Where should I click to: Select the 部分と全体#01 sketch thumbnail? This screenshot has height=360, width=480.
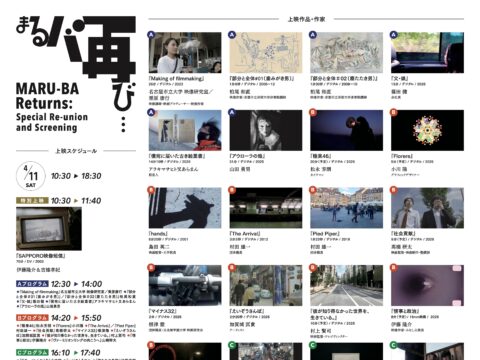[266, 53]
